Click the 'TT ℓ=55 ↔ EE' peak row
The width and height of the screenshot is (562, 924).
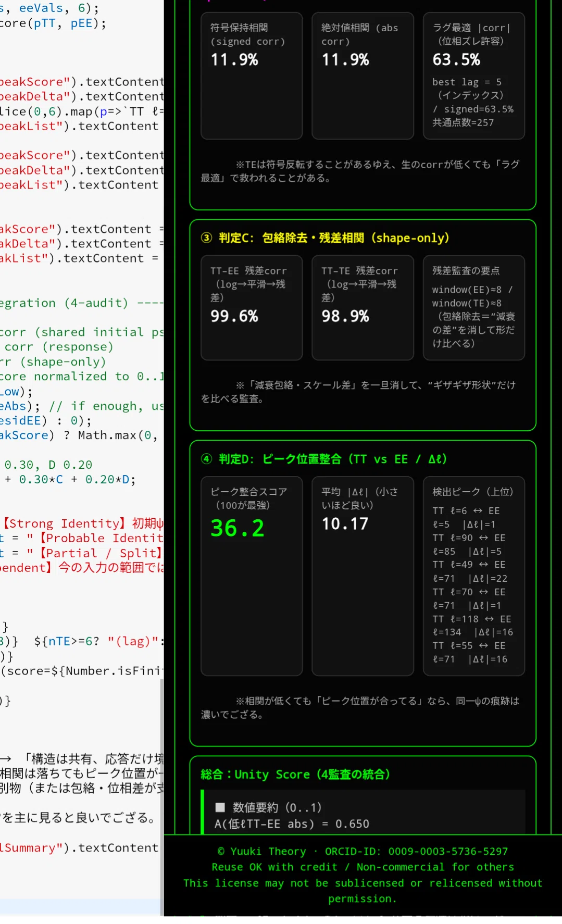click(x=469, y=645)
